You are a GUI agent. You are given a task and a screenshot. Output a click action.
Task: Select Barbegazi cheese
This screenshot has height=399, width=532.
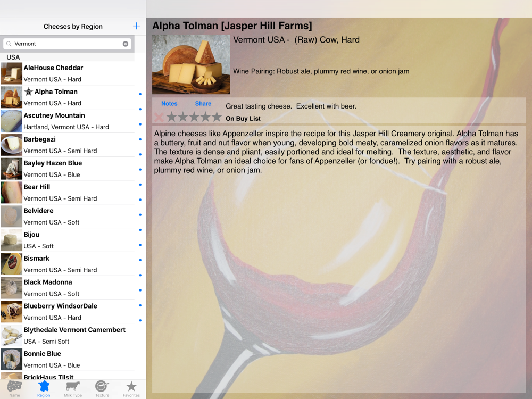tap(68, 145)
